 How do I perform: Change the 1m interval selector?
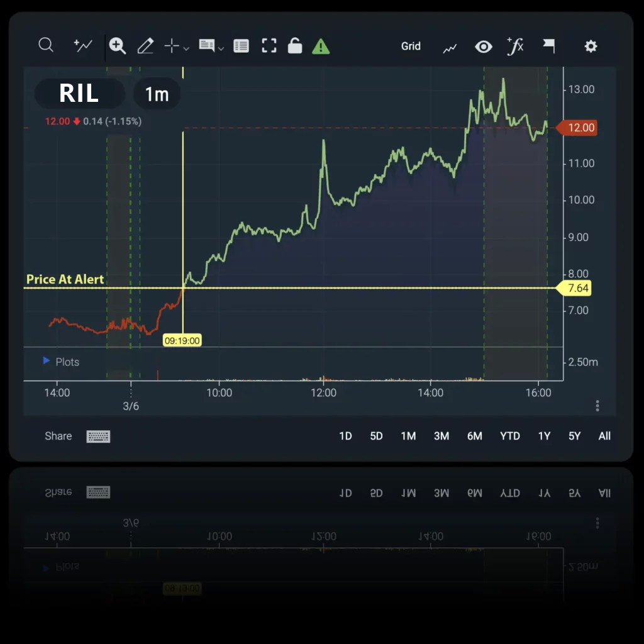(157, 94)
